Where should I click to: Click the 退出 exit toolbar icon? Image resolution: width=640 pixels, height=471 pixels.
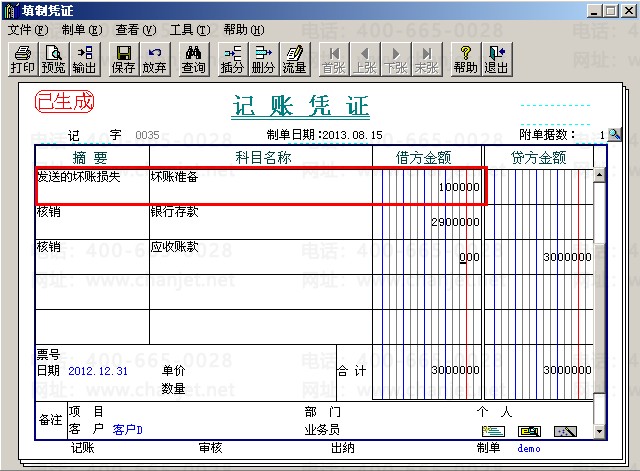(x=497, y=60)
